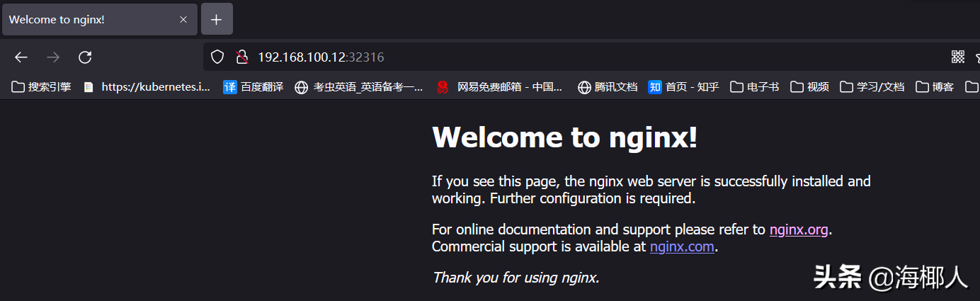Open the 百度翻译 bookmark
The height and width of the screenshot is (301, 980).
253,87
